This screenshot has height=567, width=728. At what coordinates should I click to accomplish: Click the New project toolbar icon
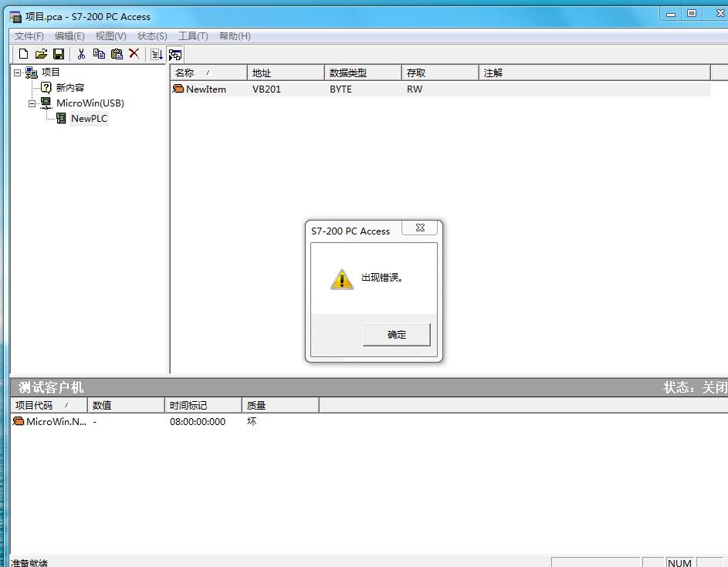pyautogui.click(x=22, y=54)
